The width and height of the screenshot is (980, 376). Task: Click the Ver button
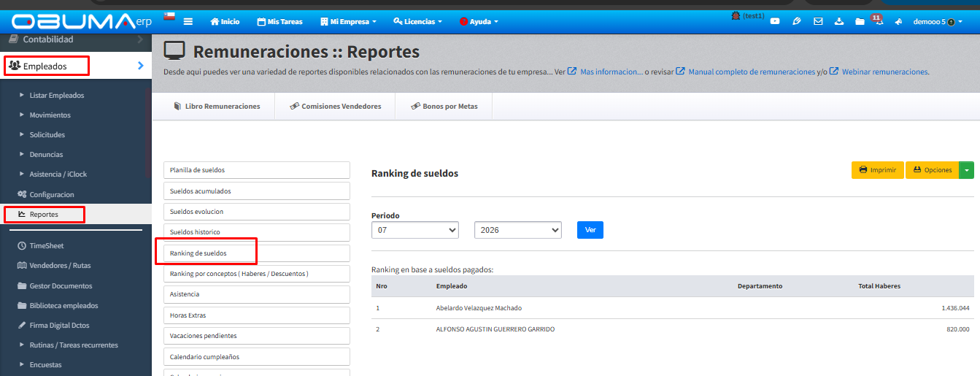tap(590, 230)
